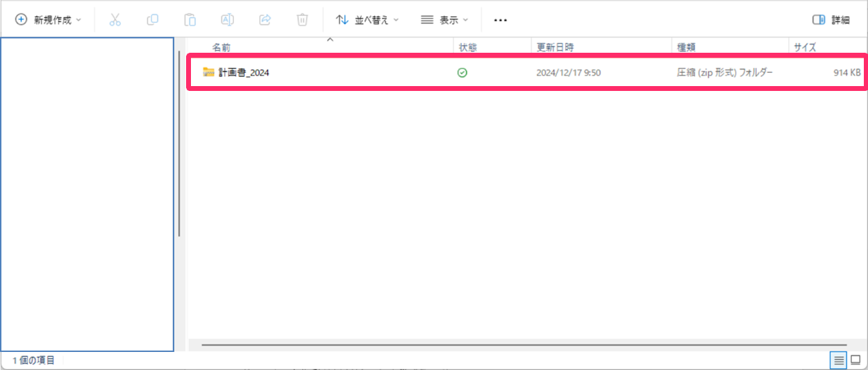
Task: Sort by the サイズ column header
Action: point(806,47)
